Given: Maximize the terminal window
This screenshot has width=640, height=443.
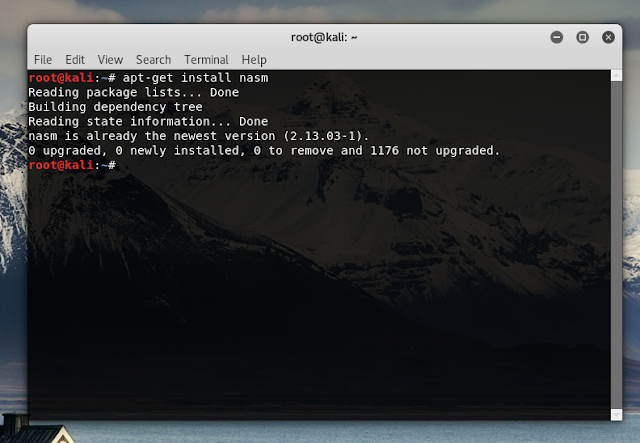Looking at the screenshot, I should click(582, 38).
